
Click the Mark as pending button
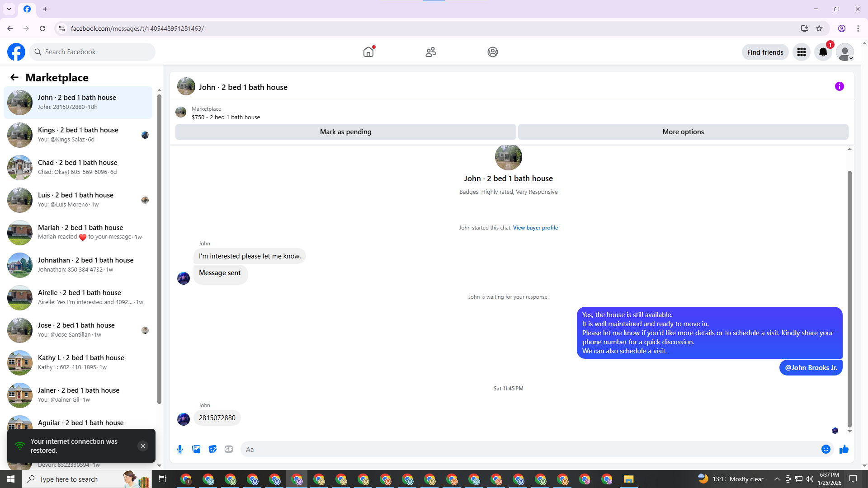(346, 132)
